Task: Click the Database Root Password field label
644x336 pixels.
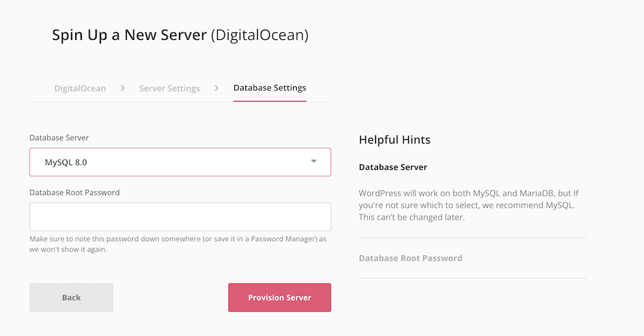Action: coord(74,192)
